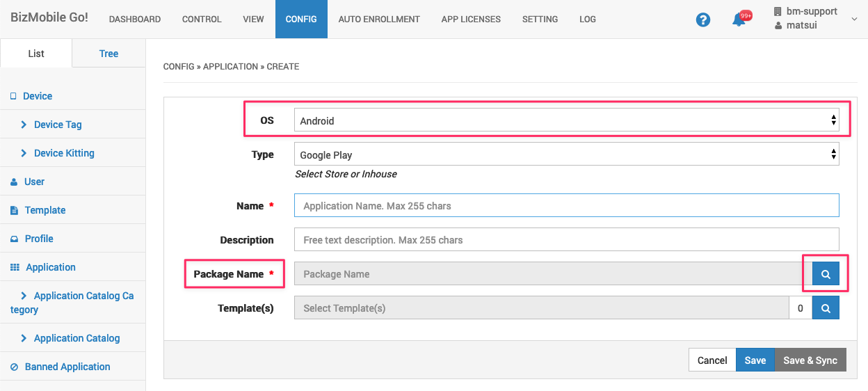
Task: Open Template in the sidebar
Action: pos(45,210)
